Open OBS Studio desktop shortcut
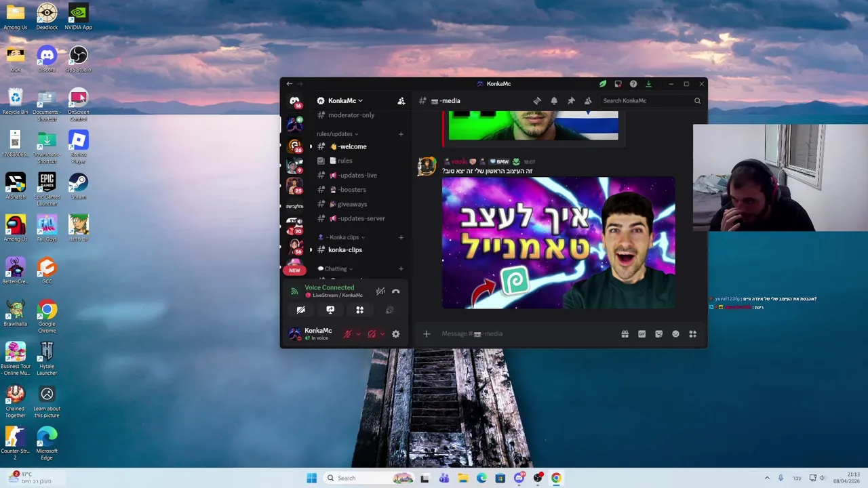 [78, 58]
